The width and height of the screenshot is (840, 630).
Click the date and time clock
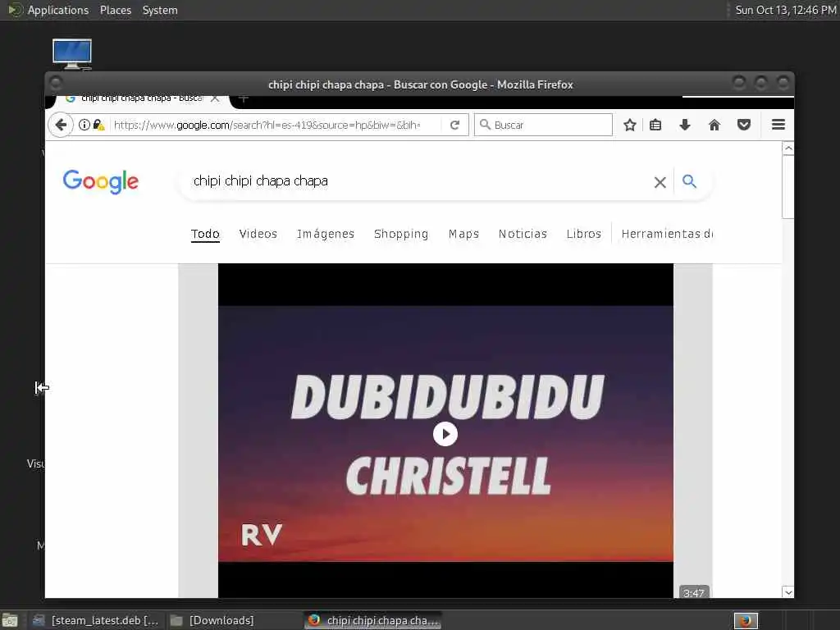tap(785, 10)
